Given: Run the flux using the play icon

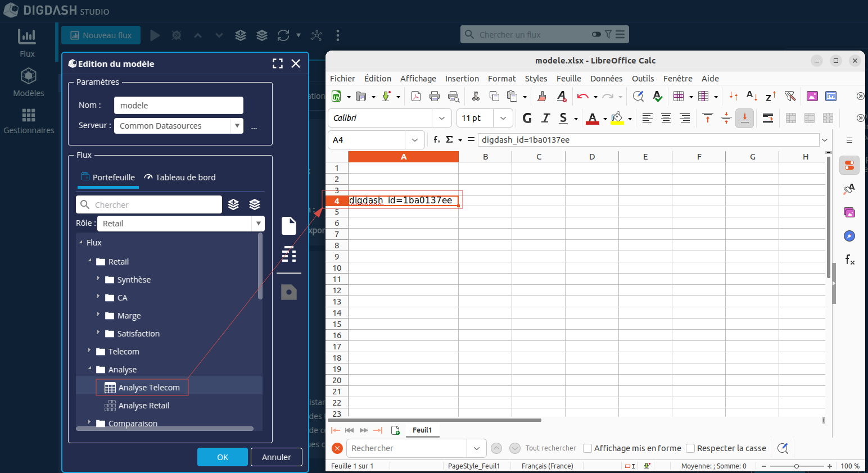Looking at the screenshot, I should click(155, 35).
